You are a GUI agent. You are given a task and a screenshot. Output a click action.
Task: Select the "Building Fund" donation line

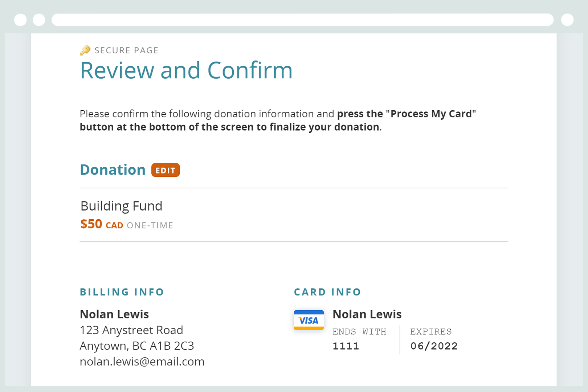(121, 206)
